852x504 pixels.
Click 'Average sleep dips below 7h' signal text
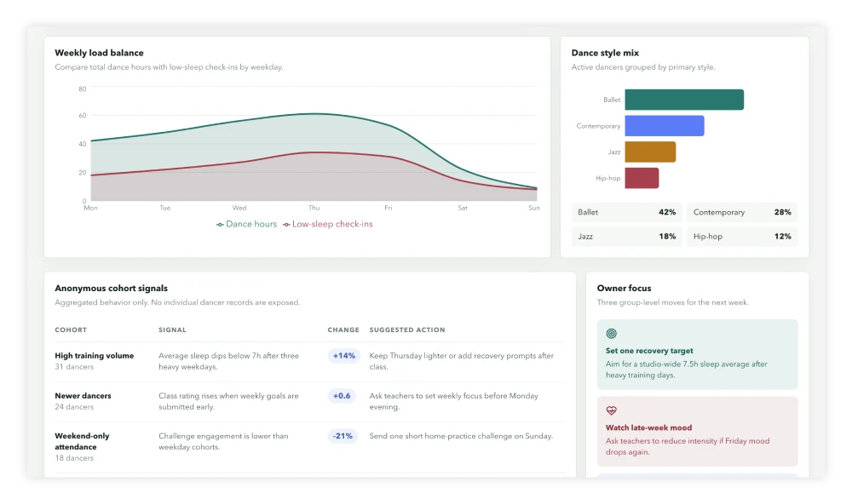(x=228, y=361)
